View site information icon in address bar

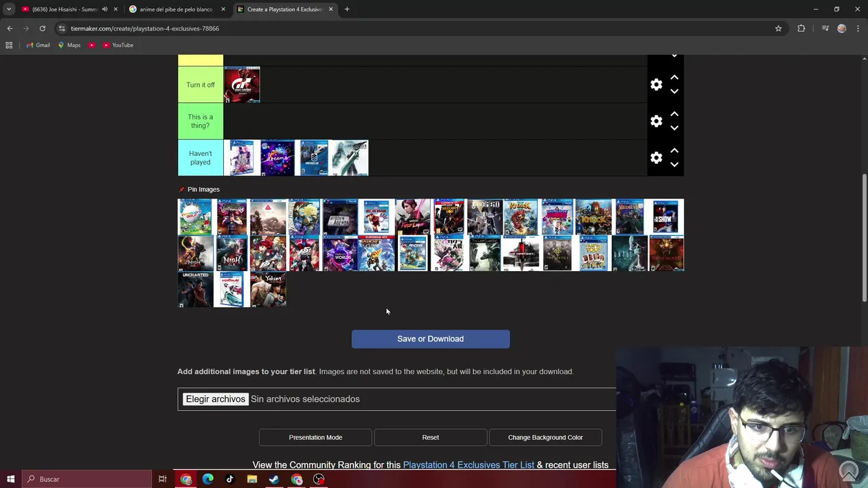point(62,28)
